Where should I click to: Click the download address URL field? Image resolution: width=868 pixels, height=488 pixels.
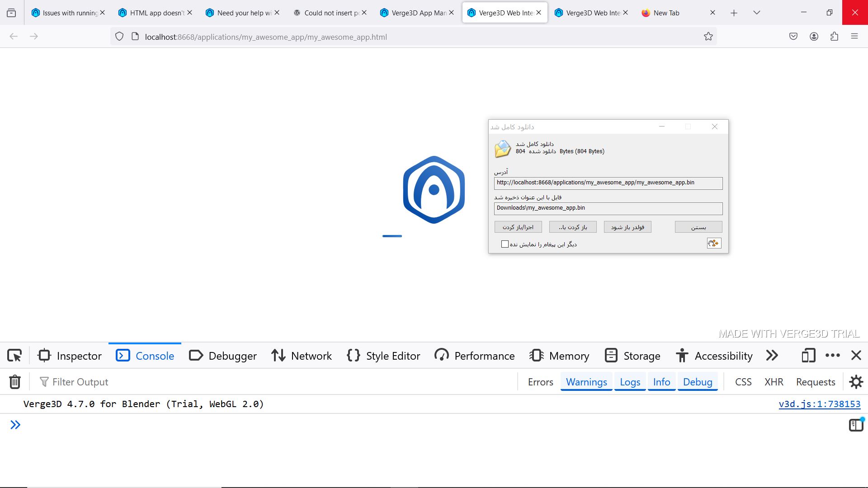608,183
